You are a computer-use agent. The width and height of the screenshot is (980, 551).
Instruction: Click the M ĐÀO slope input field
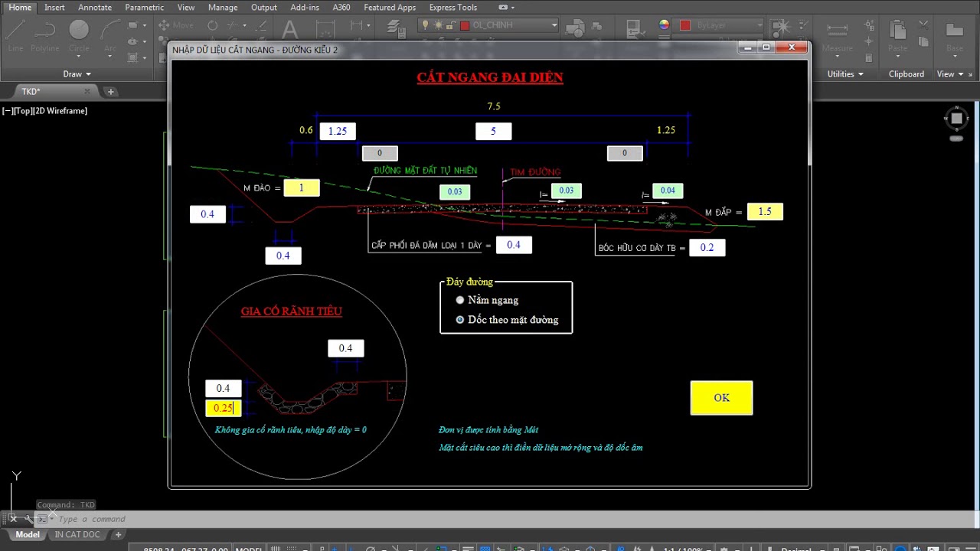(x=301, y=188)
